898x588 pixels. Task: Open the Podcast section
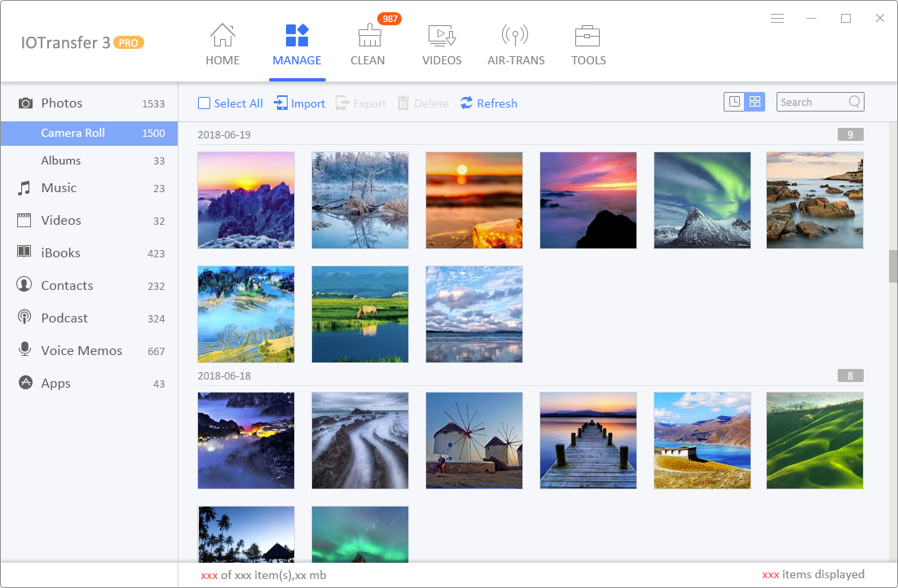coord(64,318)
